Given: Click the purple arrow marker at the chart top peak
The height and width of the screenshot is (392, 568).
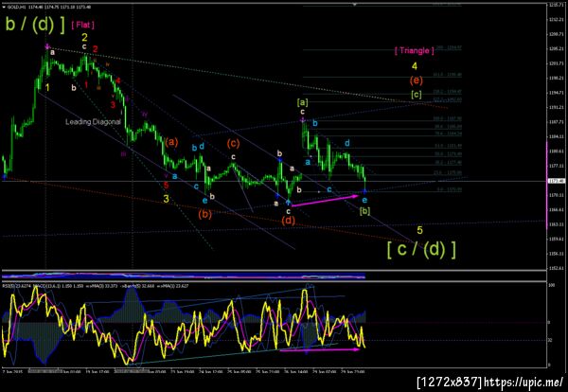Looking at the screenshot, I should 47,46.
